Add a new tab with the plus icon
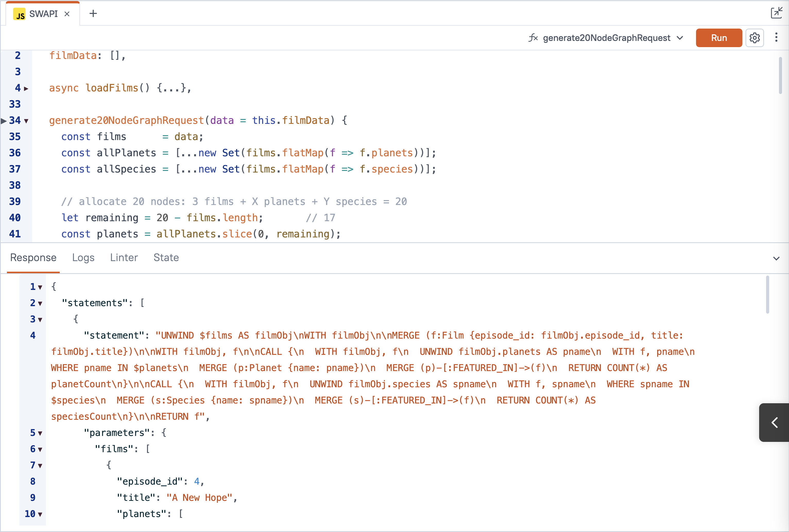This screenshot has width=789, height=532. [93, 14]
